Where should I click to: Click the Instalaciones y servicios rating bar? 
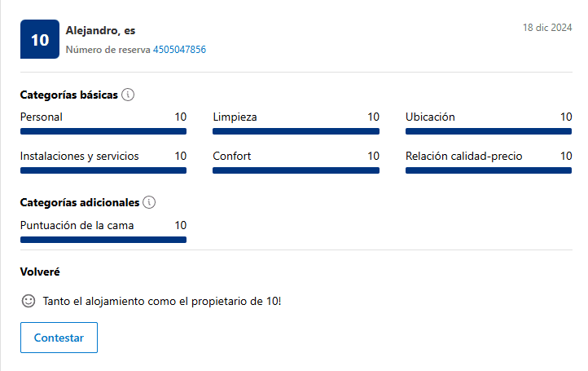point(103,170)
